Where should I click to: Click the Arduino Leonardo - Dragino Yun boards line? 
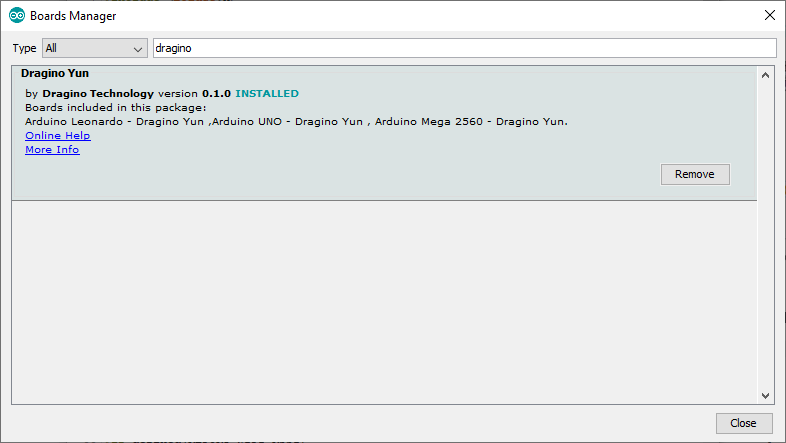coord(296,121)
